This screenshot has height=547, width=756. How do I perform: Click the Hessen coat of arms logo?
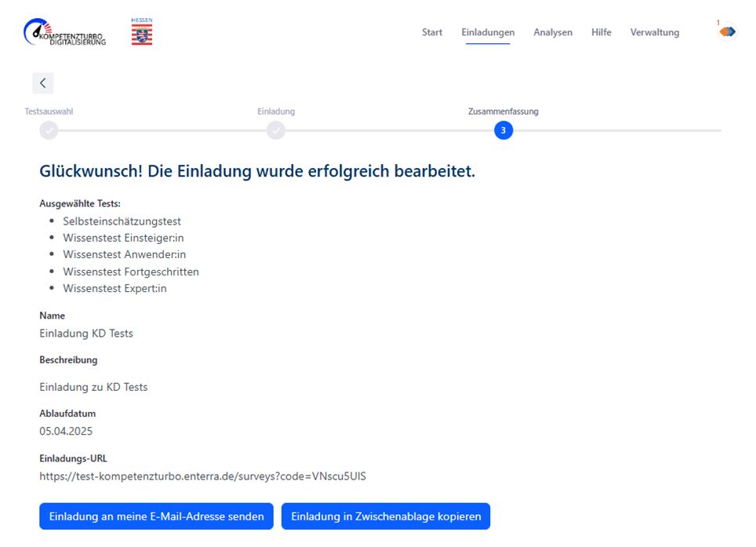tap(142, 31)
